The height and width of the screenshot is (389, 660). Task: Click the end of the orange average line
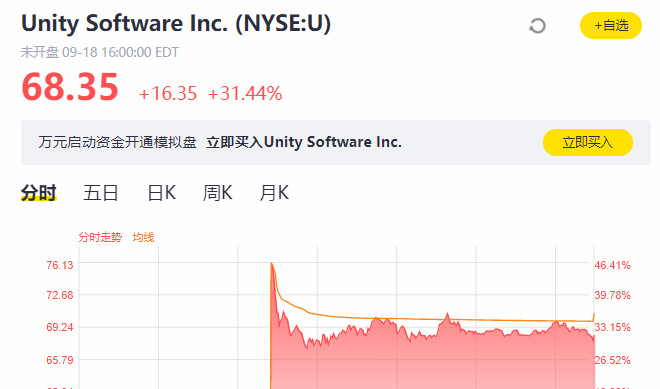click(x=594, y=315)
